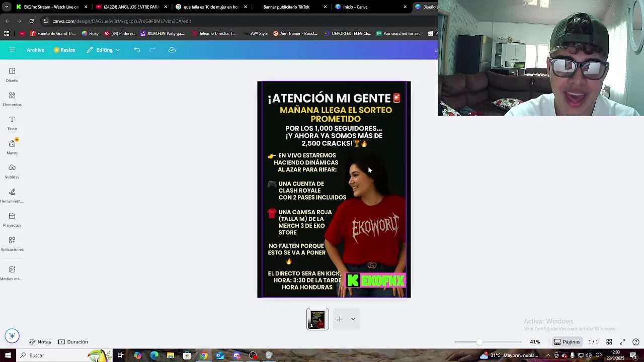Click the 41% zoom percentage

click(535, 342)
